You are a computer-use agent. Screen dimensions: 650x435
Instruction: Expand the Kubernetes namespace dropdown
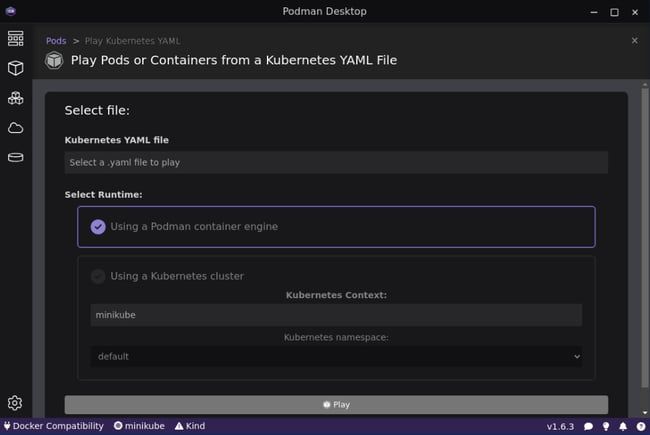click(336, 356)
